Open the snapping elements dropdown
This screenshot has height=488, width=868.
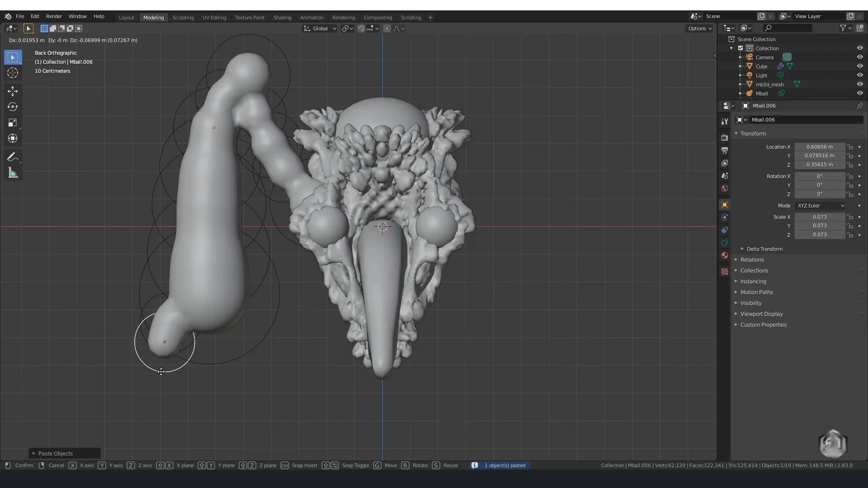click(373, 28)
